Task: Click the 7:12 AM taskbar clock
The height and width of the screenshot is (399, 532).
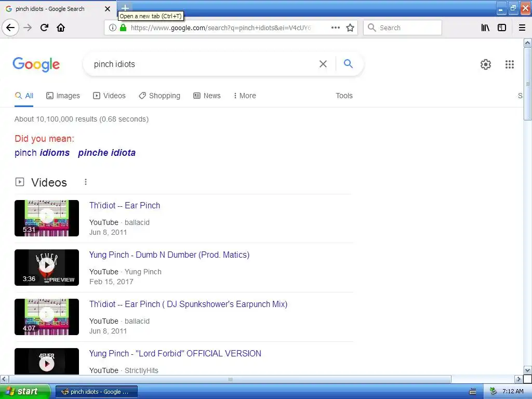Action: (x=513, y=391)
